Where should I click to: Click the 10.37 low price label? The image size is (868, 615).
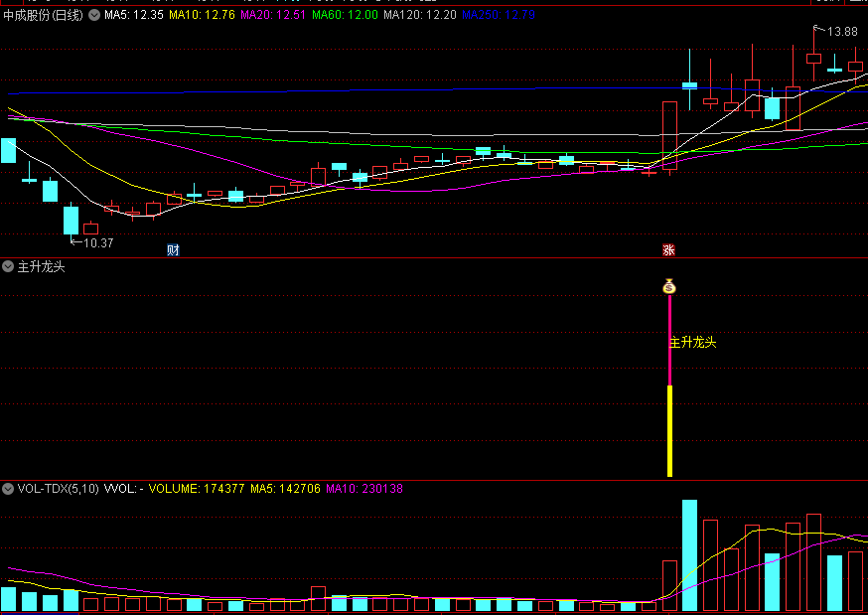[98, 243]
